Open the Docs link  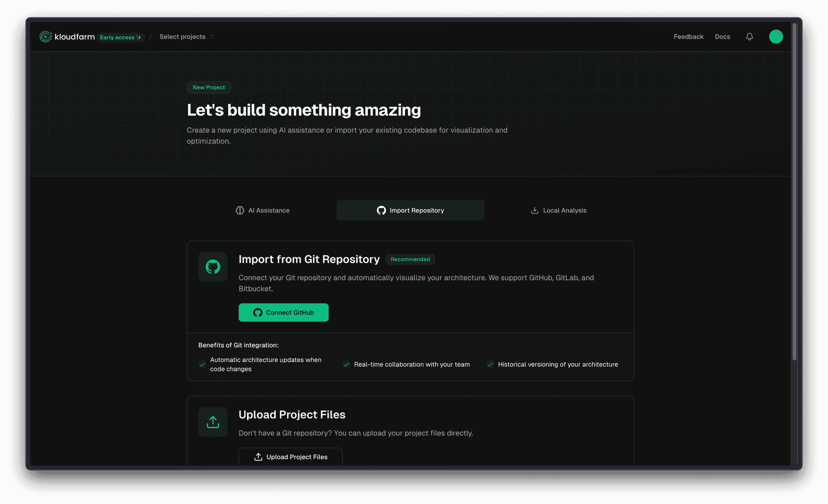point(722,37)
